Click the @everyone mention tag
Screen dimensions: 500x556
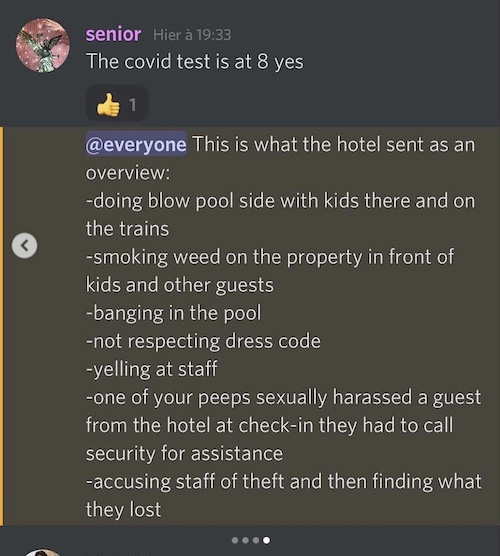click(x=136, y=144)
